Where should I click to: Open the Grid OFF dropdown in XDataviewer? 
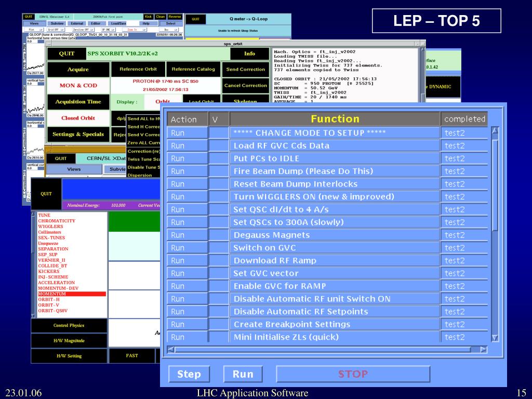pos(56,30)
